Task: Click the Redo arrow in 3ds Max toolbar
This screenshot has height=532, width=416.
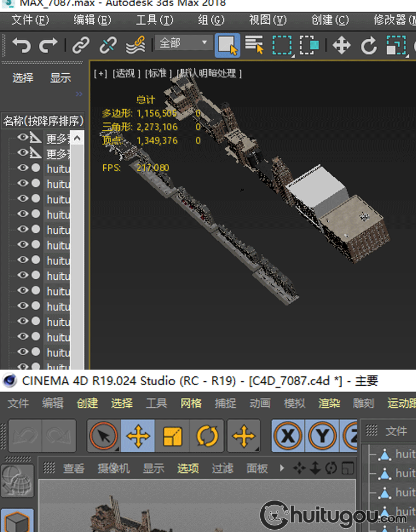Action: (48, 45)
